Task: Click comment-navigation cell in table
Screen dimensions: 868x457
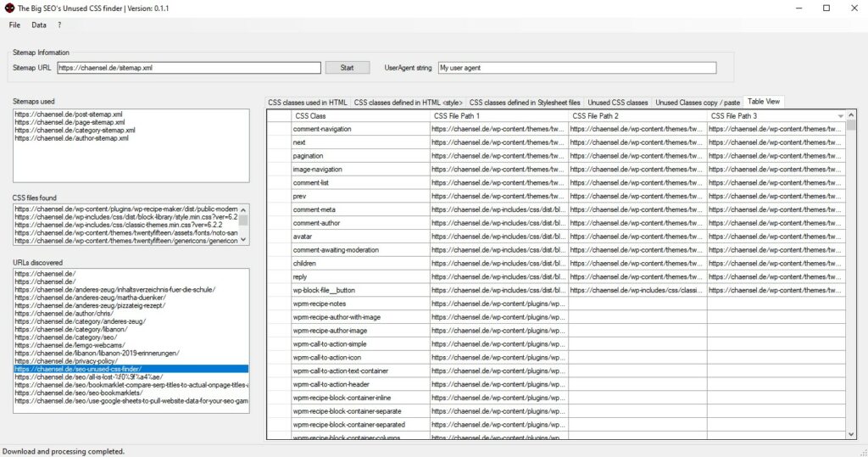Action: pos(360,129)
